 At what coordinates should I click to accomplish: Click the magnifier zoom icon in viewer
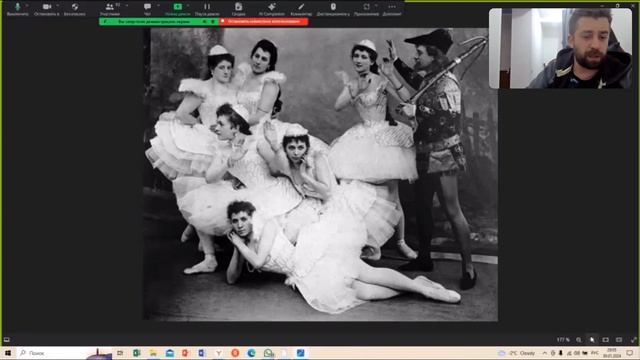pos(579,340)
